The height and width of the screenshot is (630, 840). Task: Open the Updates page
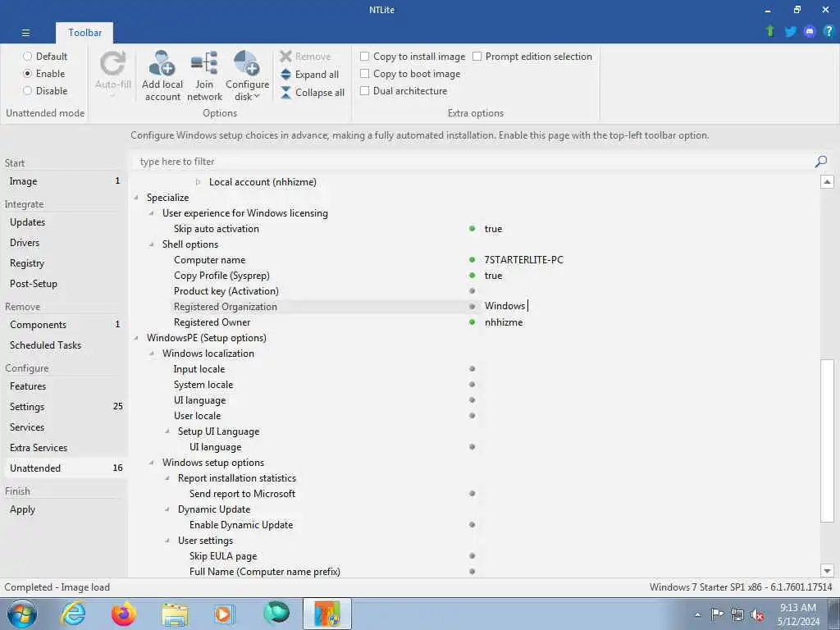[64, 221]
